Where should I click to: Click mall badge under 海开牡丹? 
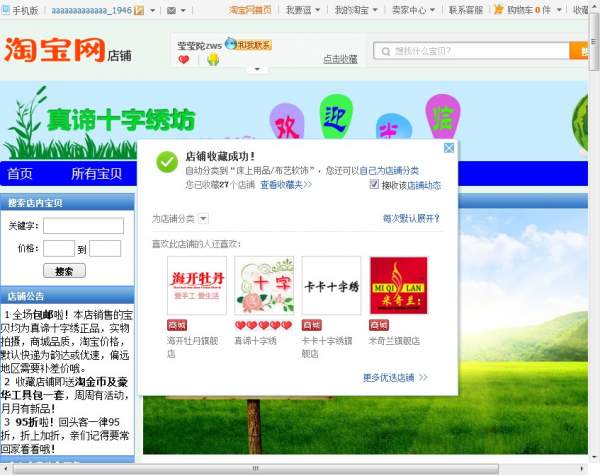click(x=177, y=325)
